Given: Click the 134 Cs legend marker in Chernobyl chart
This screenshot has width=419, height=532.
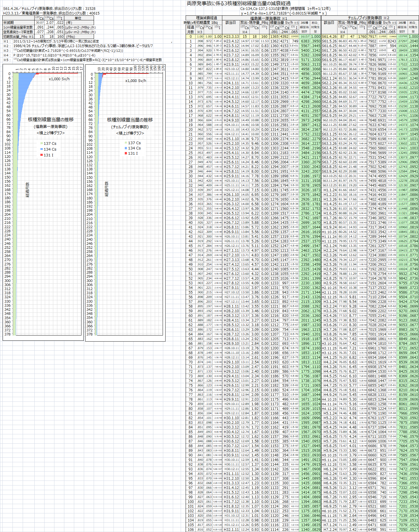Looking at the screenshot, I should coord(126,148).
